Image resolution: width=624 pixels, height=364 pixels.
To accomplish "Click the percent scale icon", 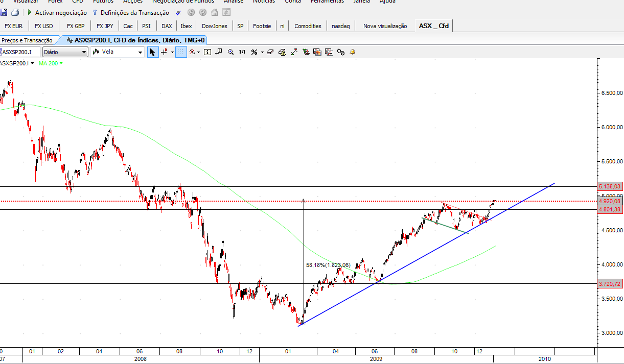I will tap(254, 52).
